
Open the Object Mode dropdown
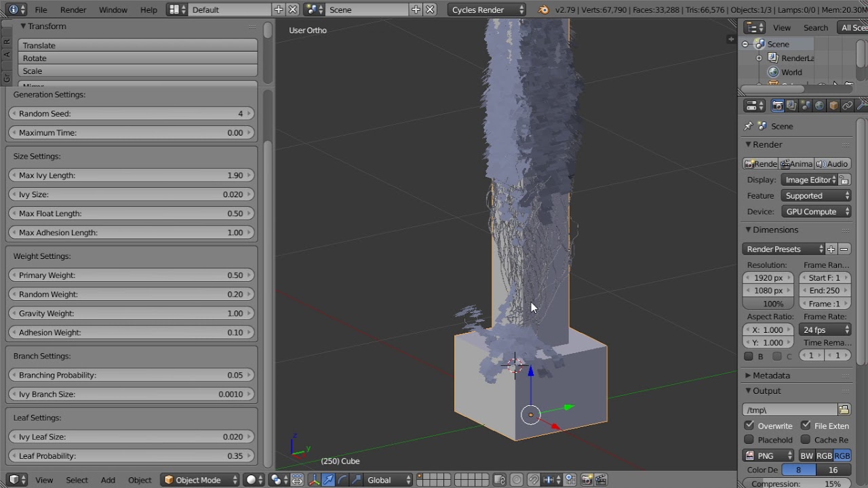coord(201,480)
